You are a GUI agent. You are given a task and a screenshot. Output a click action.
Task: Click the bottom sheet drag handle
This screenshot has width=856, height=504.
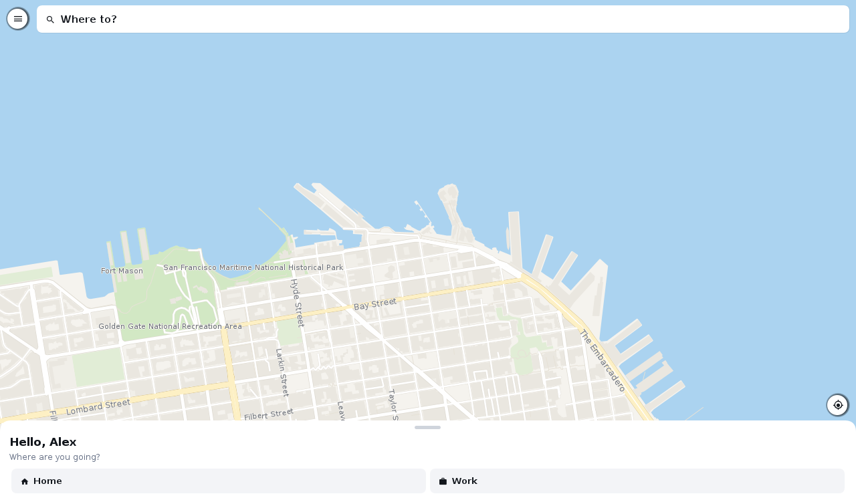point(428,427)
